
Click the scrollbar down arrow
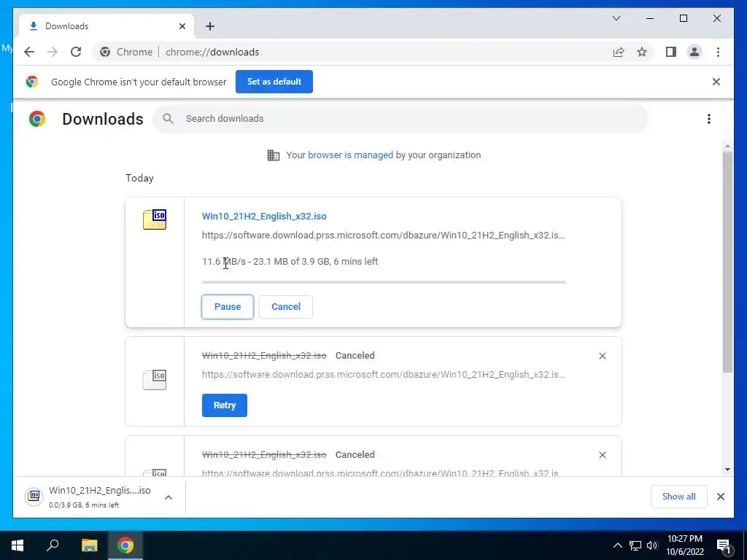pos(727,470)
